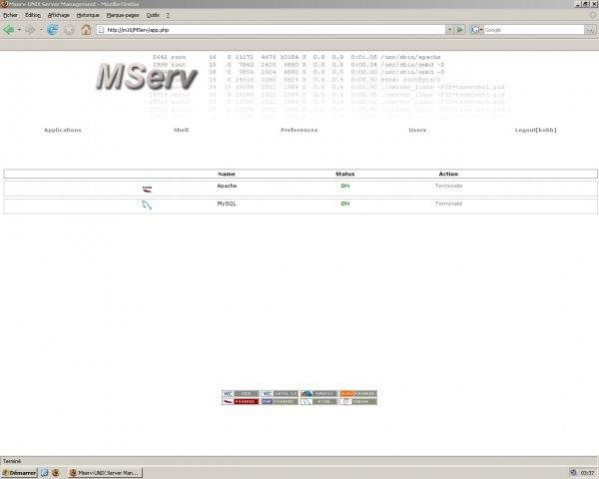Open the back history dropdown arrow
Viewport: 599px width, 479px height.
[19, 30]
